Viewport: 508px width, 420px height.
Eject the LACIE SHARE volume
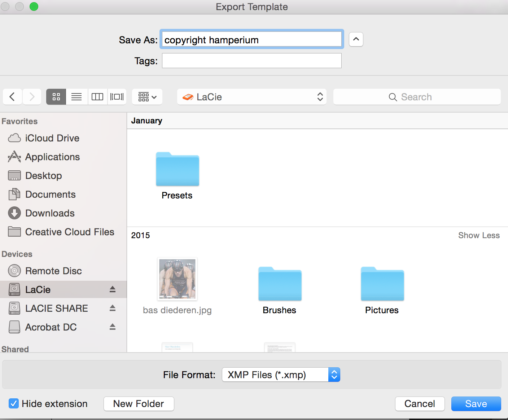(112, 308)
